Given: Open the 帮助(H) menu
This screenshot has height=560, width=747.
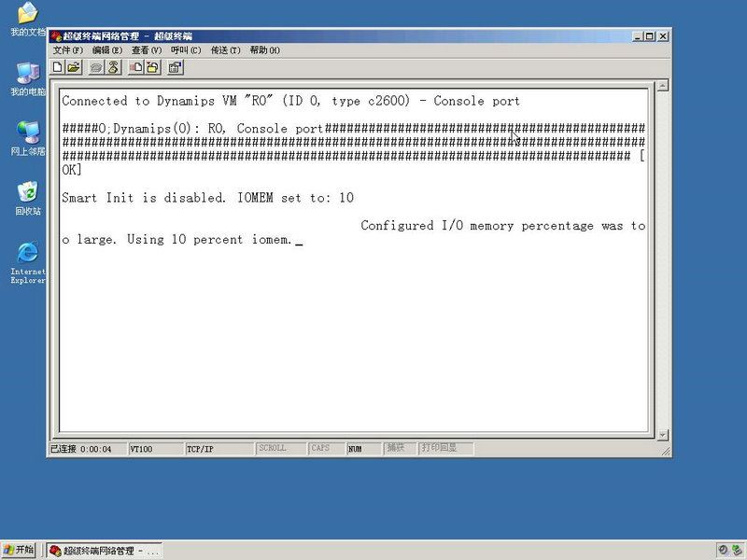Looking at the screenshot, I should pyautogui.click(x=265, y=50).
